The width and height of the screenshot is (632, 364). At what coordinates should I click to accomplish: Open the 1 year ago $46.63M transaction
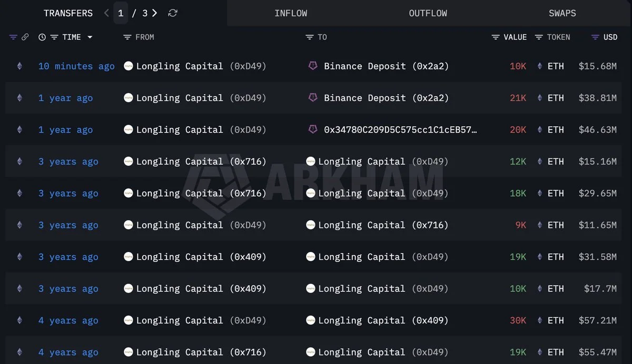coord(65,130)
